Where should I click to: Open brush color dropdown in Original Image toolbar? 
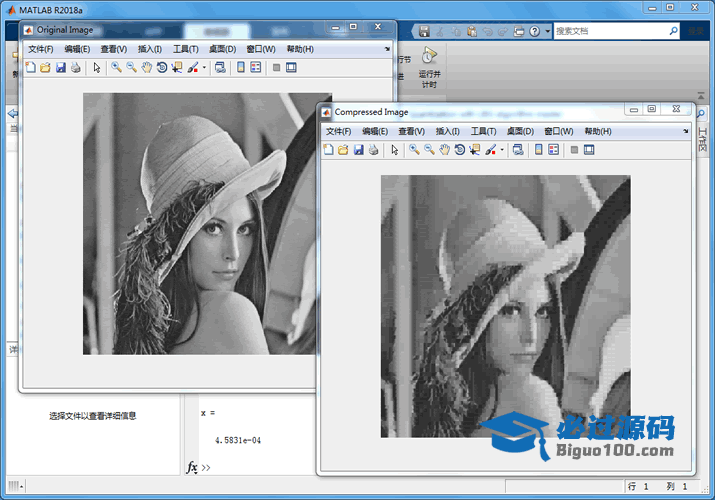204,67
